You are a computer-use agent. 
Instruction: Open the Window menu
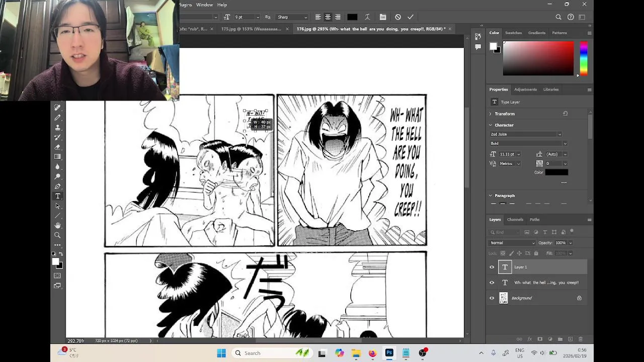204,5
